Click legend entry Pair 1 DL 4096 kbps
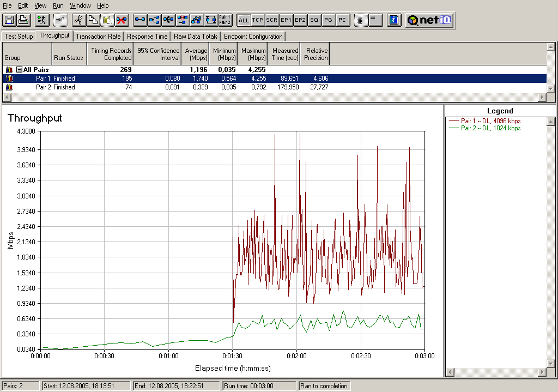The image size is (558, 392). [484, 121]
